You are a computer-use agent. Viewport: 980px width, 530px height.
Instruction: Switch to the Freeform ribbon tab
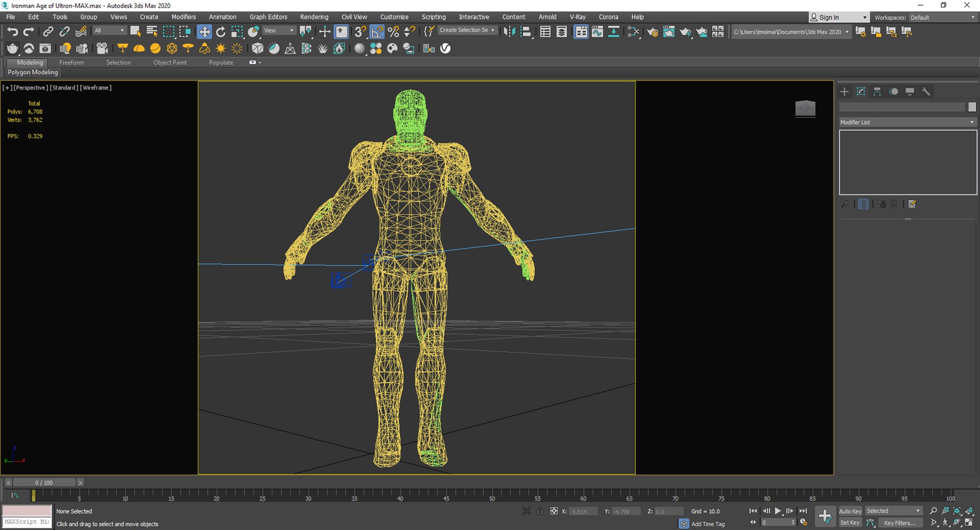(71, 62)
